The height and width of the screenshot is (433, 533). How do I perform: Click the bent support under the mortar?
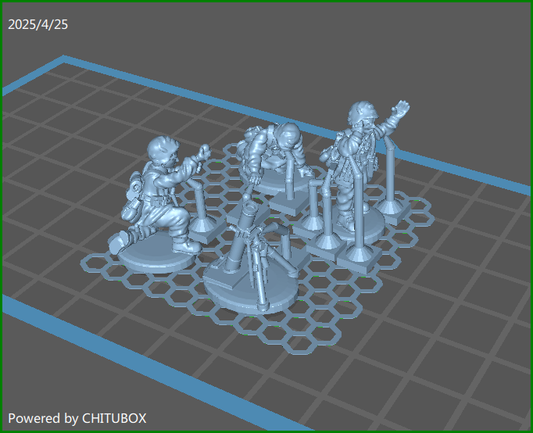pyautogui.click(x=281, y=238)
